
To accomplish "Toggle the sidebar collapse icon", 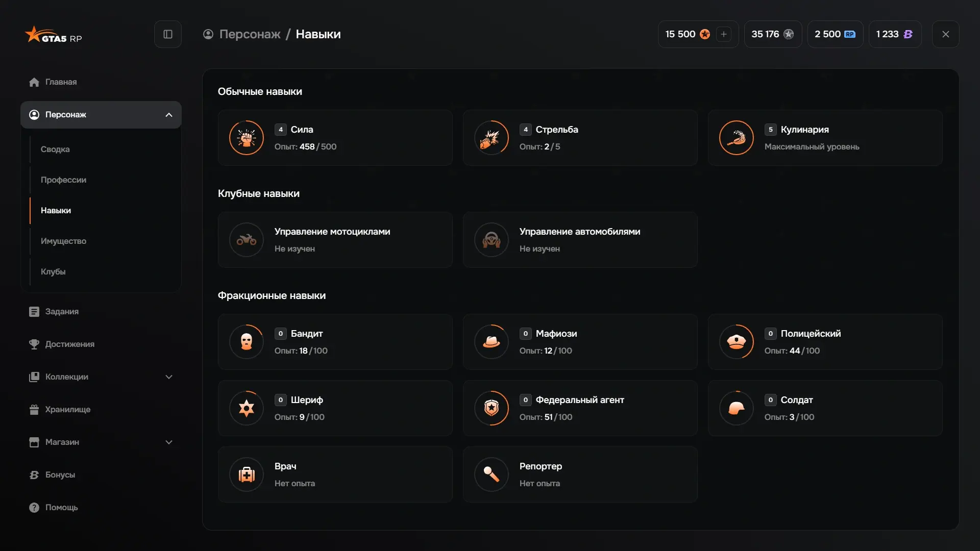I will pos(168,34).
